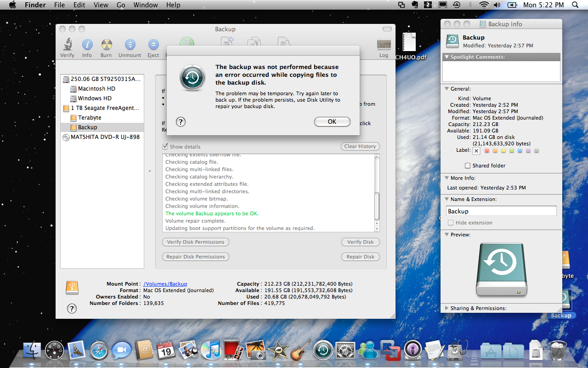Image resolution: width=588 pixels, height=368 pixels.
Task: Open the File menu
Action: [59, 5]
